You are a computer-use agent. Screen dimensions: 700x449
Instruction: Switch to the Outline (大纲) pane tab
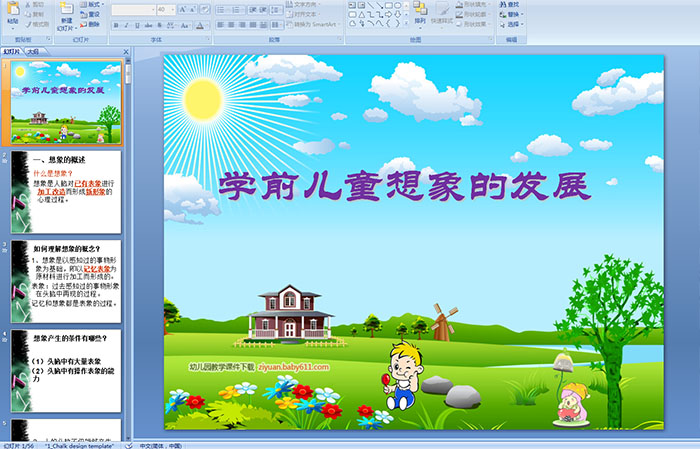point(33,52)
